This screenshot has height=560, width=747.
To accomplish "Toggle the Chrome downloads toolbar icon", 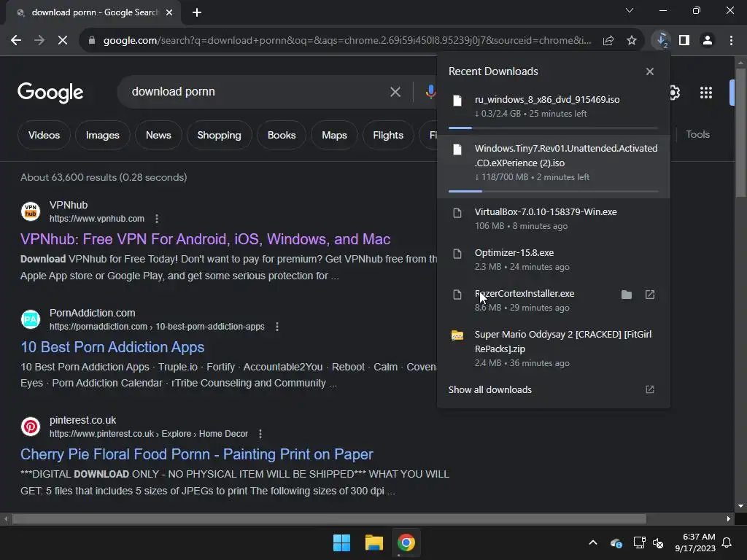I will [x=662, y=41].
